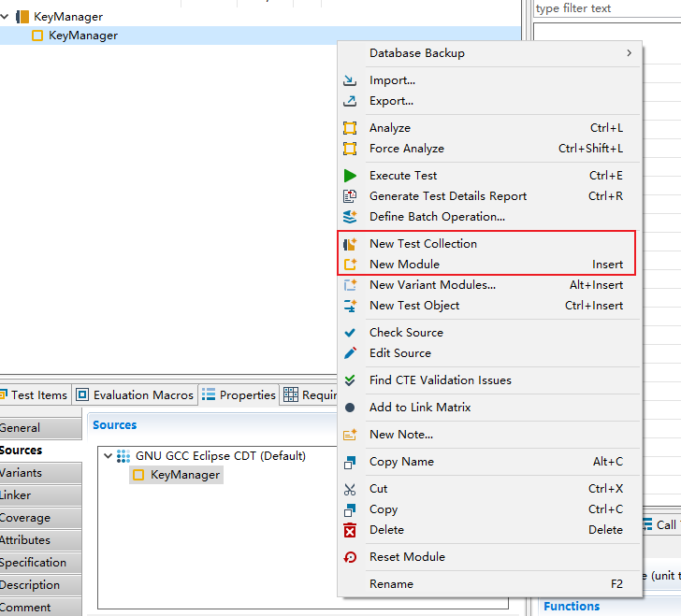Click the KeyManager test collection book icon
Viewport: 681px width, 616px height.
point(22,17)
